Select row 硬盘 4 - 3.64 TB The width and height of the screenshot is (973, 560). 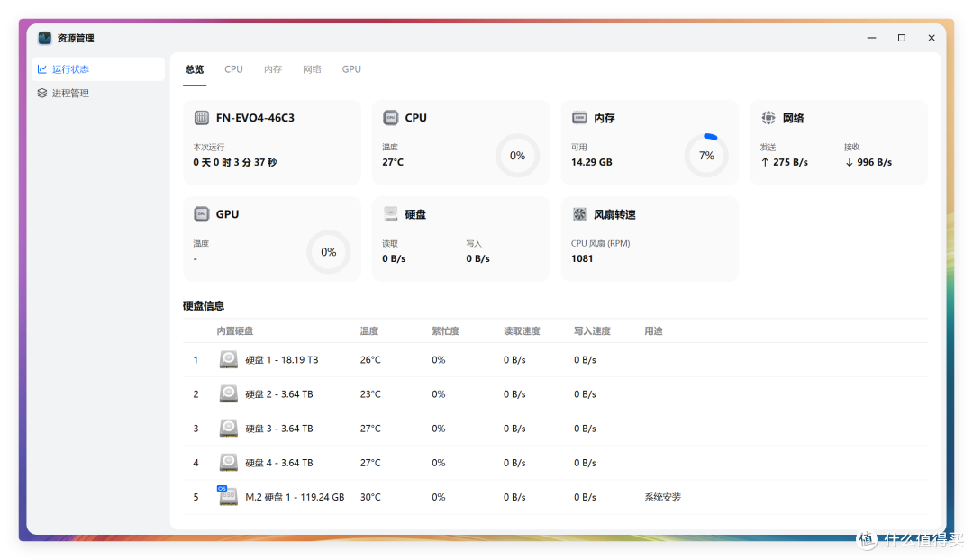pyautogui.click(x=555, y=463)
